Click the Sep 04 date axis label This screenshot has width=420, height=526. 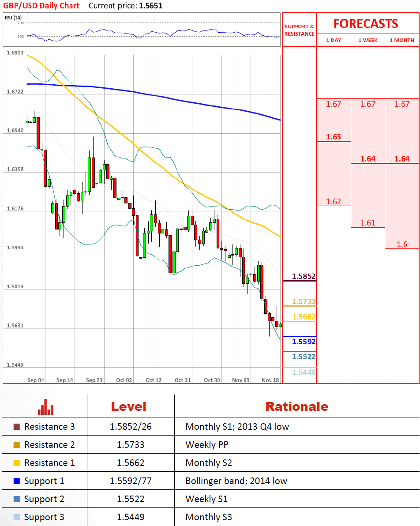[36, 380]
